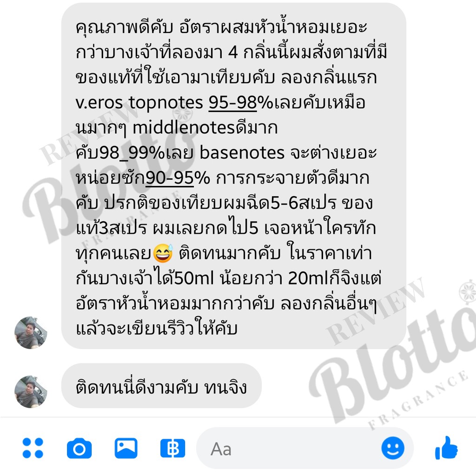Viewport: 476px width, 476px height.
Task: Open sender's avatar beside "ติดทนนี่ดีงามคับ ทนจิง"
Action: tap(31, 391)
